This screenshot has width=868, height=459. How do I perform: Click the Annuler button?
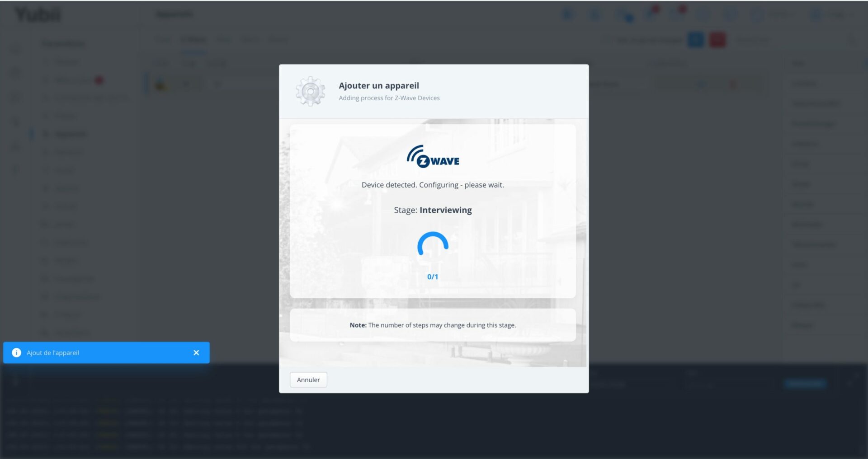pos(308,379)
